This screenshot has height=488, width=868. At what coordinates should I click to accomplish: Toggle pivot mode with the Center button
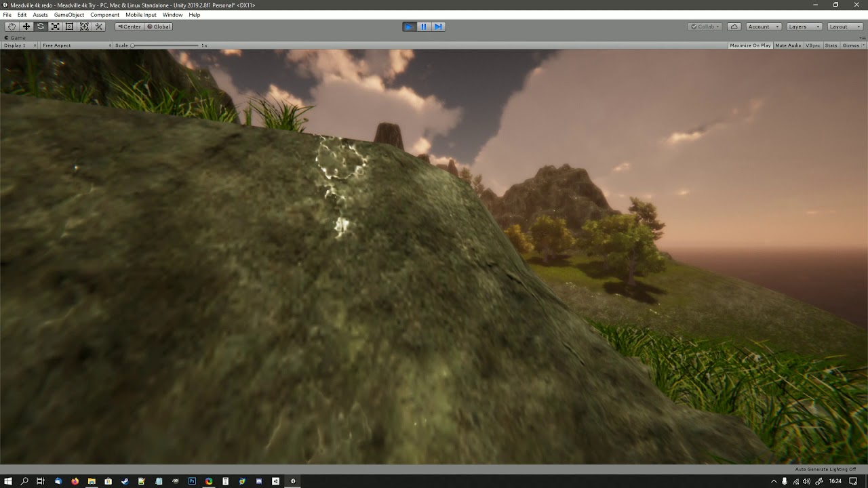(x=129, y=26)
